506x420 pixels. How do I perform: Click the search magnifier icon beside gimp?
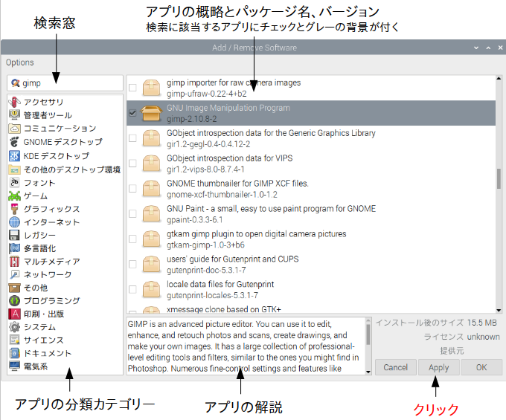[16, 83]
